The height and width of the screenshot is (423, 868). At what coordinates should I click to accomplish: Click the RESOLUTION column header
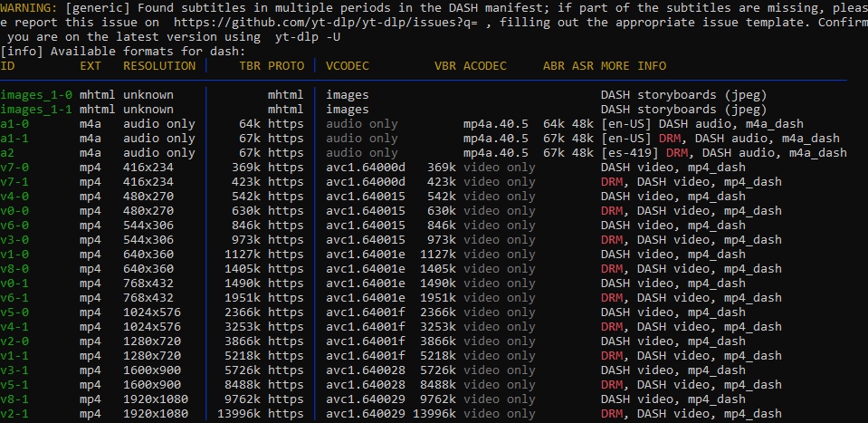[x=159, y=66]
